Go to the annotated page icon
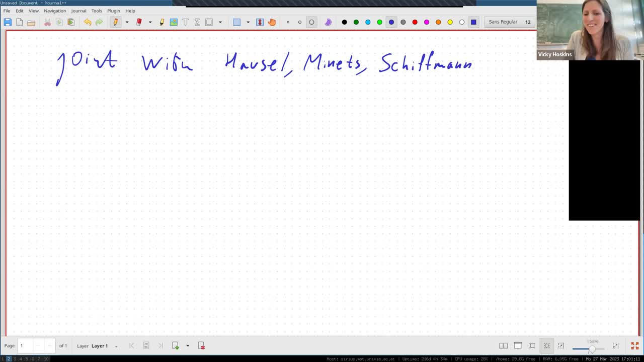Screen dimensions: 644x362 point(146,346)
